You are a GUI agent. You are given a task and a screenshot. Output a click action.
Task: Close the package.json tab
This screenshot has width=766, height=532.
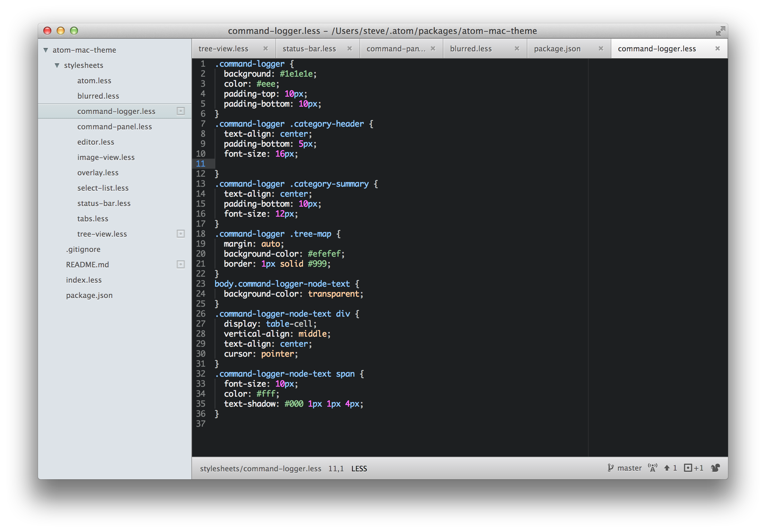[601, 48]
